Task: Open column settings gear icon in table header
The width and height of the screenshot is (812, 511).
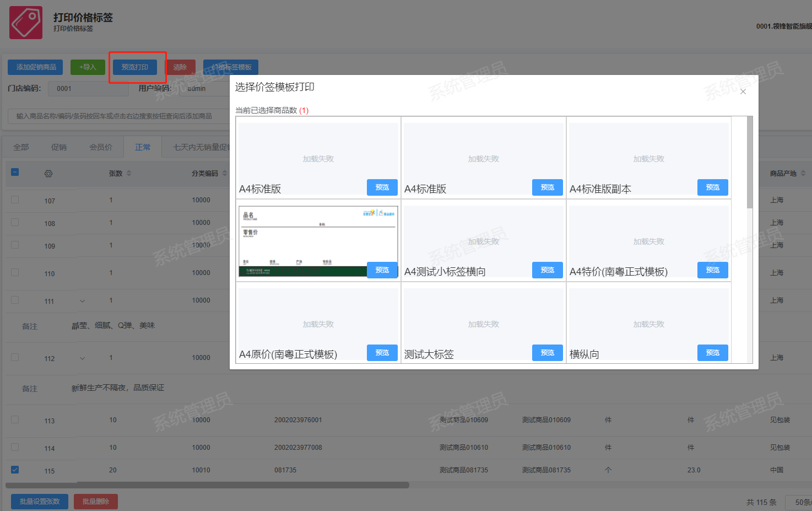Action: pos(48,174)
